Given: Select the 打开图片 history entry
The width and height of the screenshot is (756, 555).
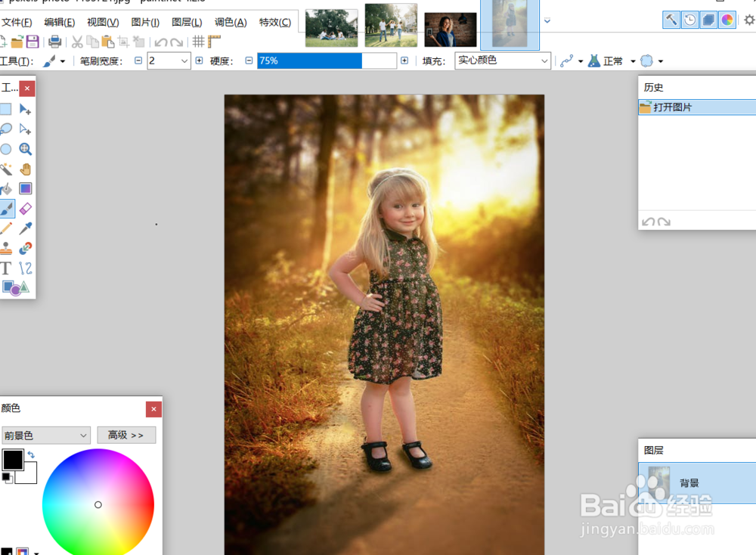Looking at the screenshot, I should pos(697,107).
